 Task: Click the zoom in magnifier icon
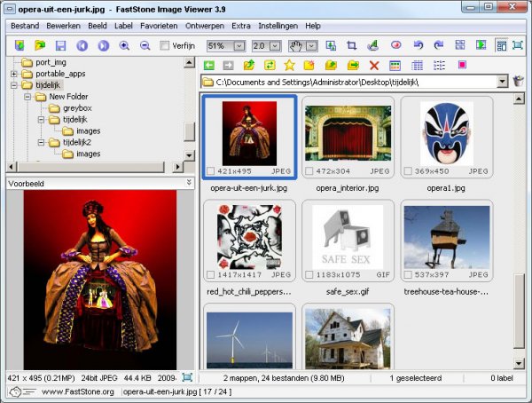(x=124, y=45)
